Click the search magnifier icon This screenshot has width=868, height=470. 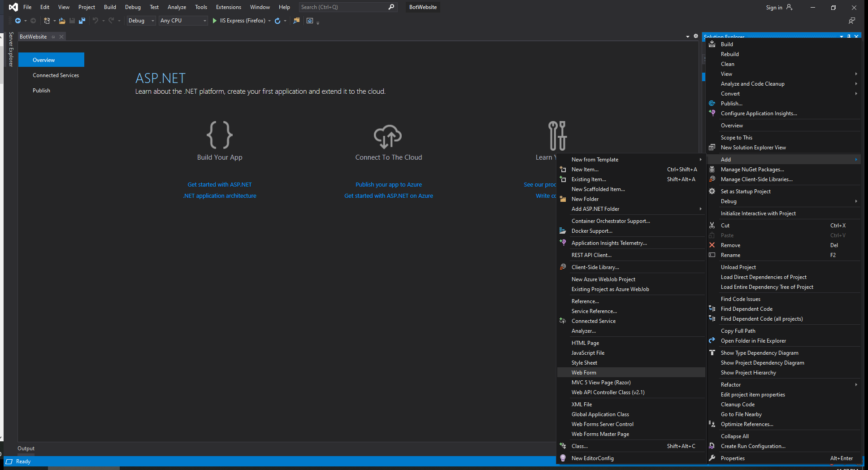pos(391,7)
